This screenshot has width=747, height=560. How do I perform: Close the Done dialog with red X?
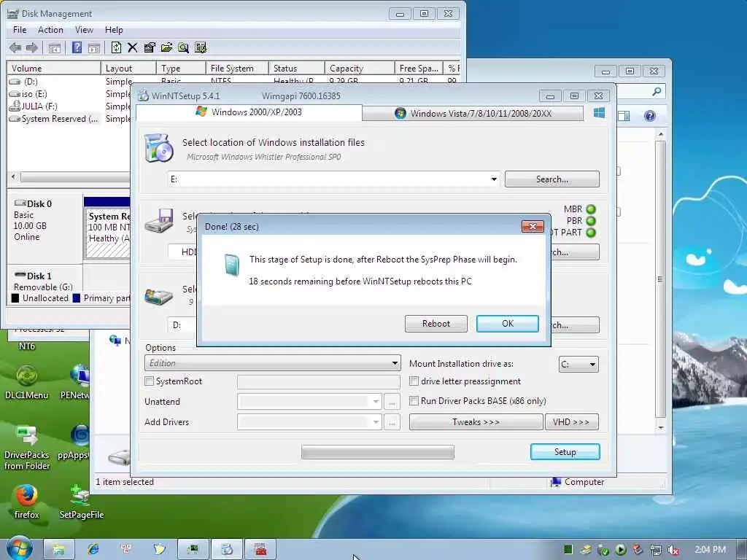[533, 226]
